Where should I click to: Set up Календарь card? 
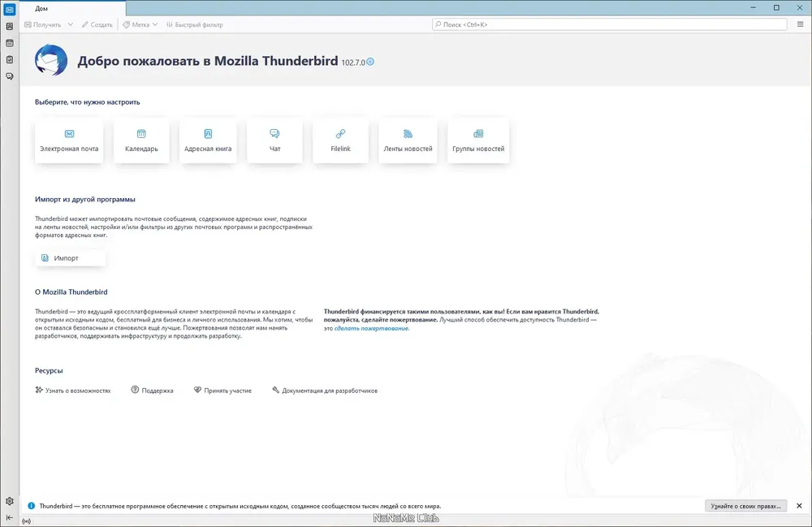pos(141,140)
